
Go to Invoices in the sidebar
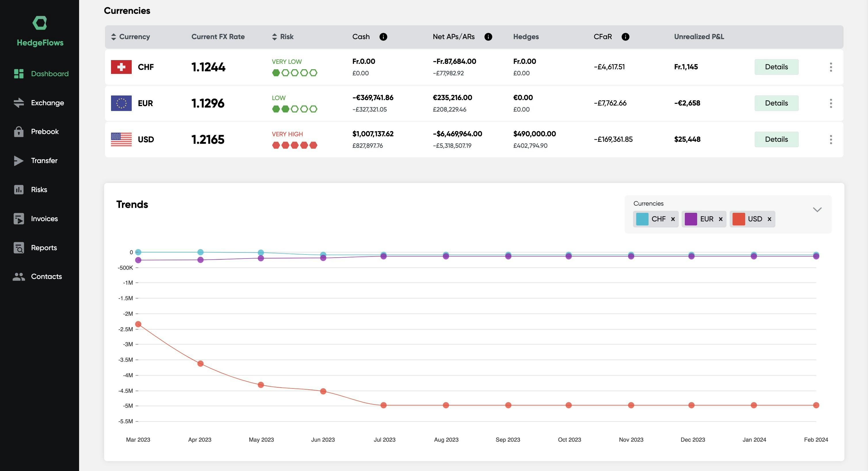point(44,219)
